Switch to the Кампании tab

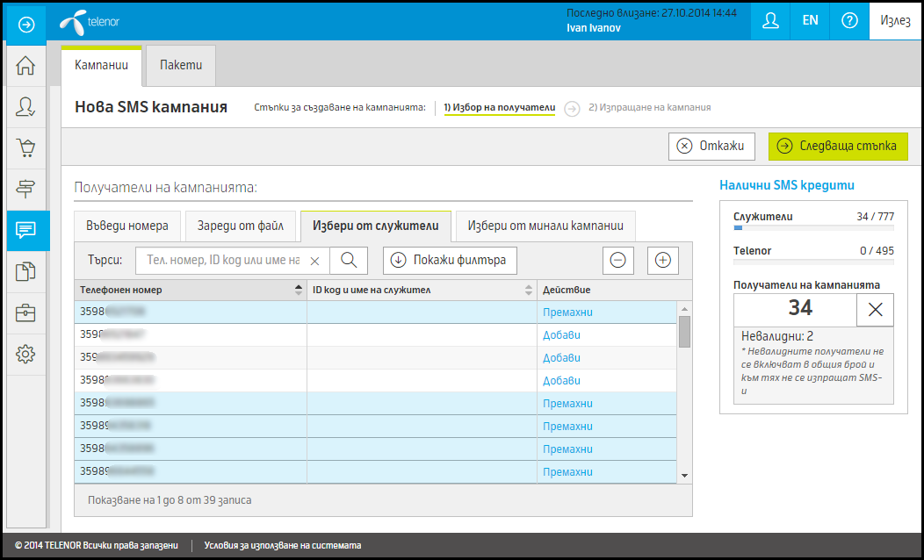coord(101,65)
